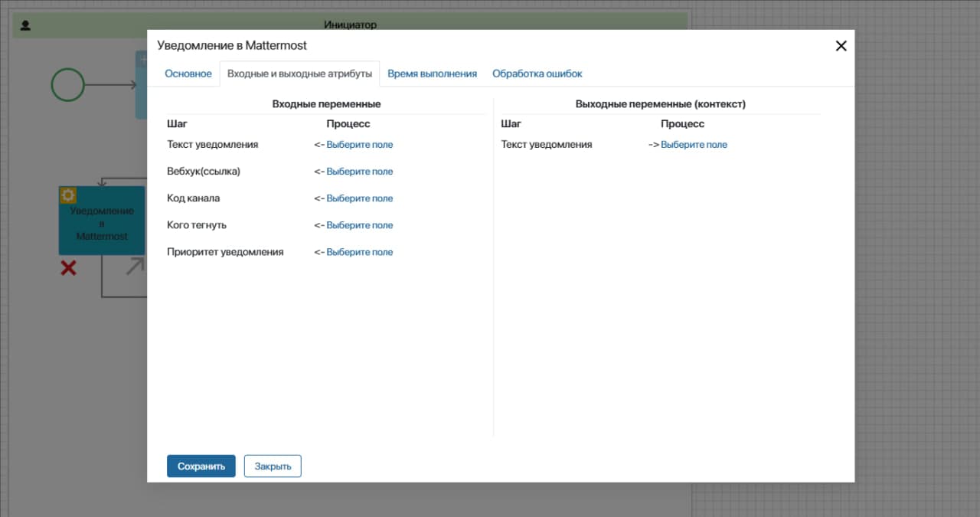Choose field for Приоритет уведомления
Image resolution: width=980 pixels, height=517 pixels.
click(x=359, y=252)
